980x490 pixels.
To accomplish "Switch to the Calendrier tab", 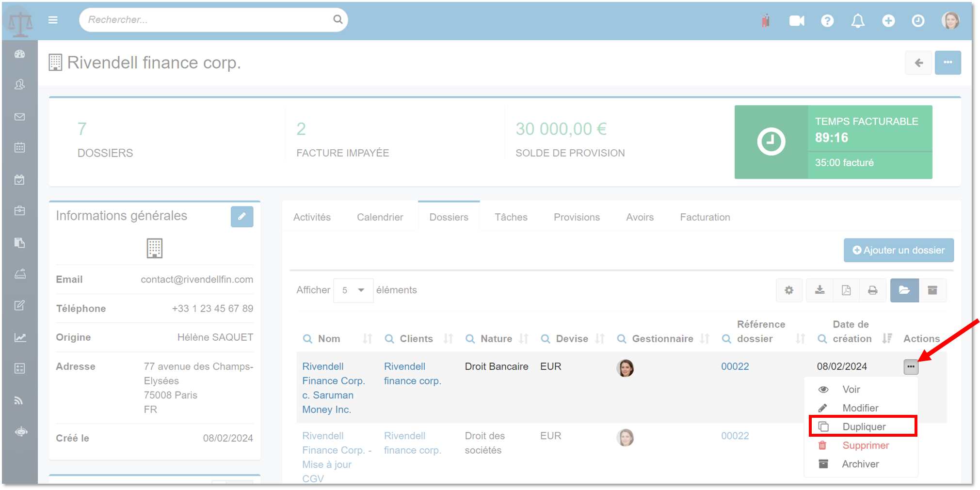I will point(380,217).
